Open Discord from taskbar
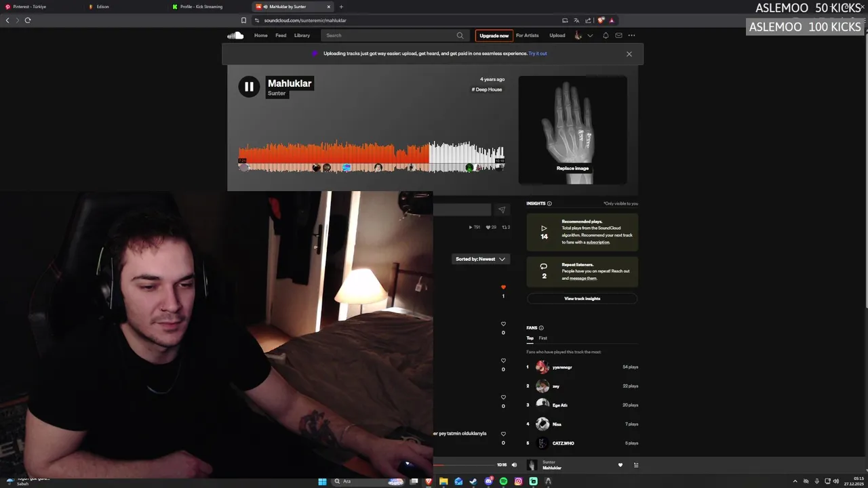 (x=488, y=481)
